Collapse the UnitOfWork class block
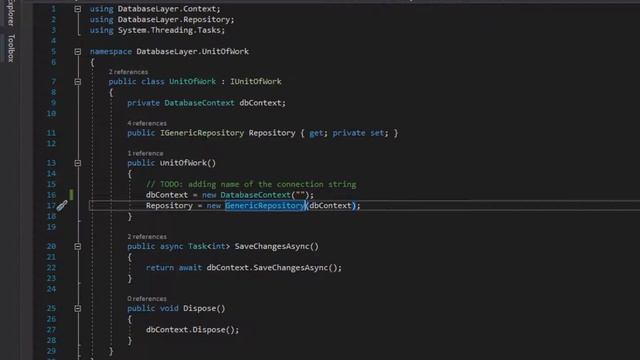 [78, 82]
